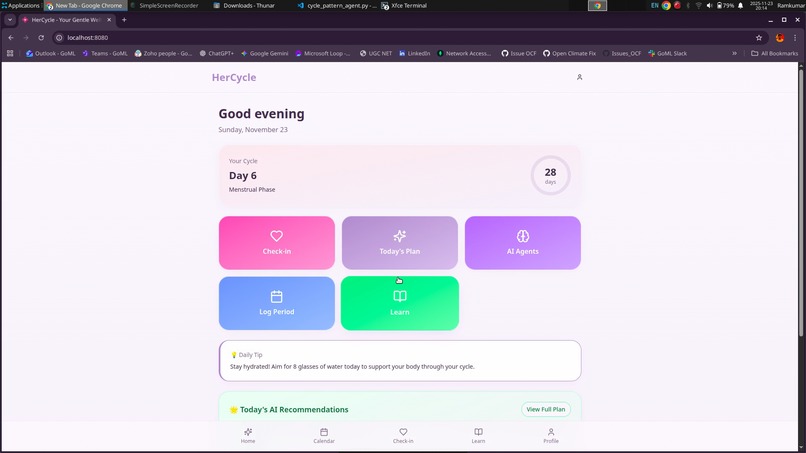Screen dimensions: 806x453
Task: Open the Issue OCF GitHub bookmark
Action: 519,53
